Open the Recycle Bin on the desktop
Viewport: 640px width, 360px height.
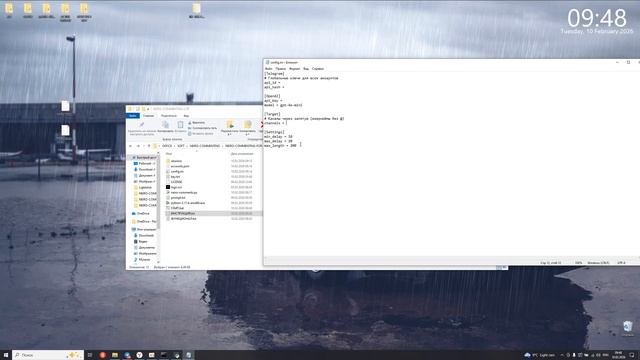(x=628, y=328)
